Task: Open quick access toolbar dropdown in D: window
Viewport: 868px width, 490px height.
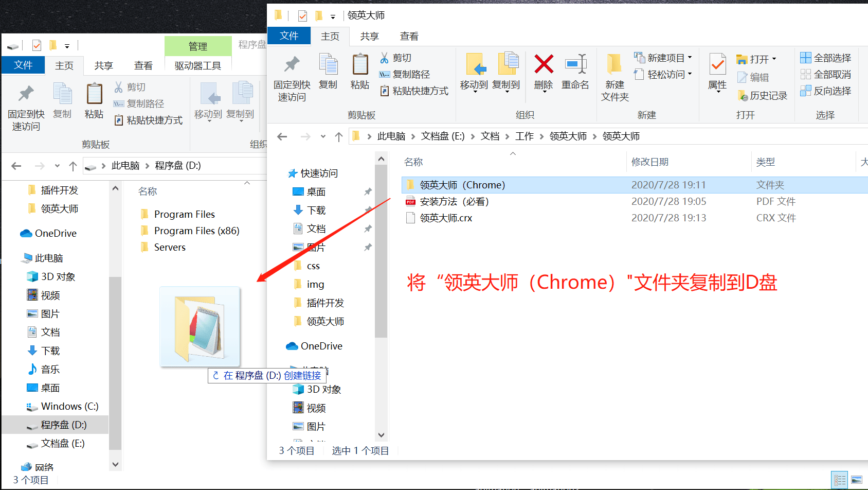Action: (67, 46)
